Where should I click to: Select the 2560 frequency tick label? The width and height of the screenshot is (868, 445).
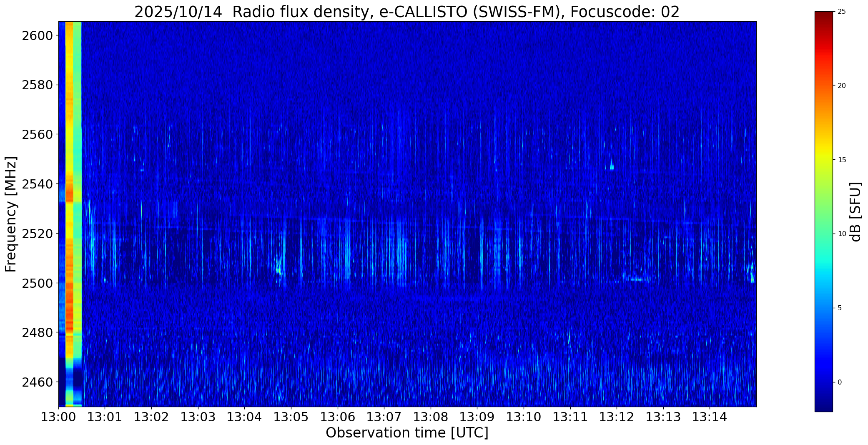click(37, 135)
